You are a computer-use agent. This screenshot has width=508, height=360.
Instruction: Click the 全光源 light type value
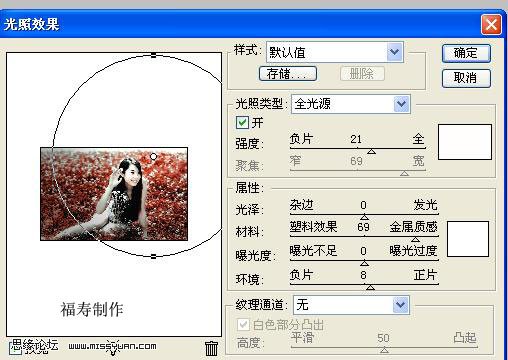click(312, 104)
